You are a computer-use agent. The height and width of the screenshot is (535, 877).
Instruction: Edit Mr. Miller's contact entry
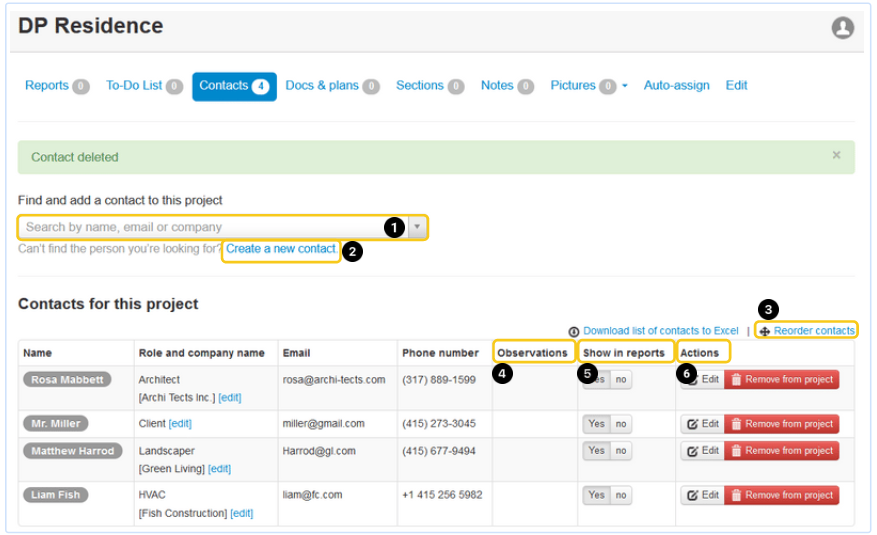point(702,424)
